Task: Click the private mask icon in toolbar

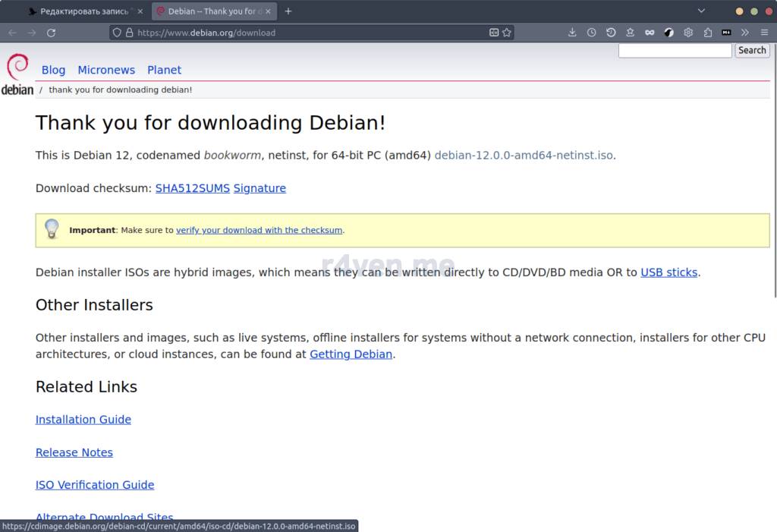Action: tap(650, 33)
